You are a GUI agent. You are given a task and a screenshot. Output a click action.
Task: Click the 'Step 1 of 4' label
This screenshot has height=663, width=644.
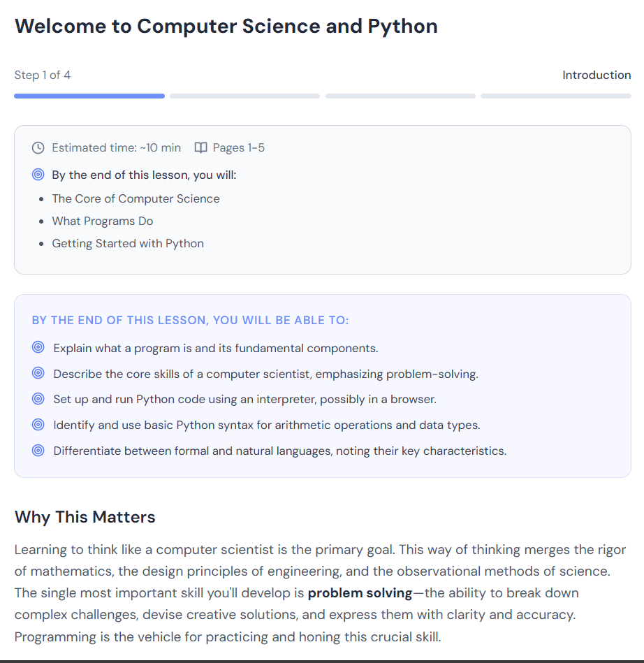pyautogui.click(x=43, y=75)
